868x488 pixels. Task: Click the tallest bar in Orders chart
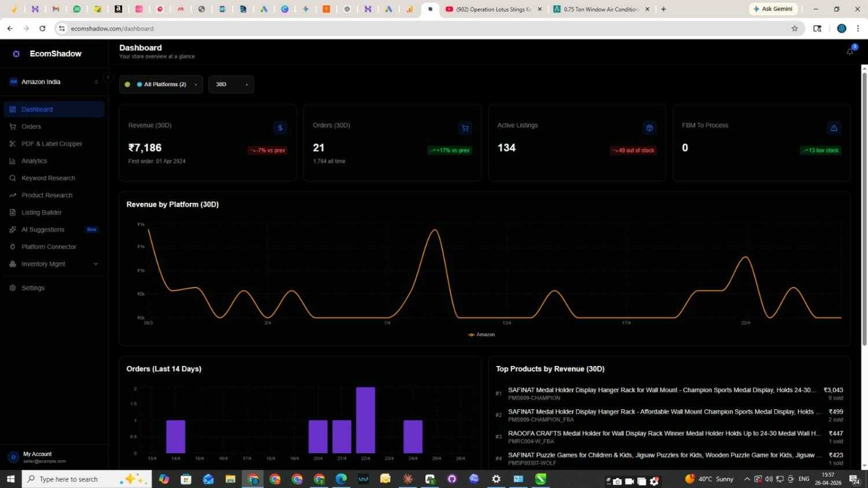pyautogui.click(x=365, y=420)
